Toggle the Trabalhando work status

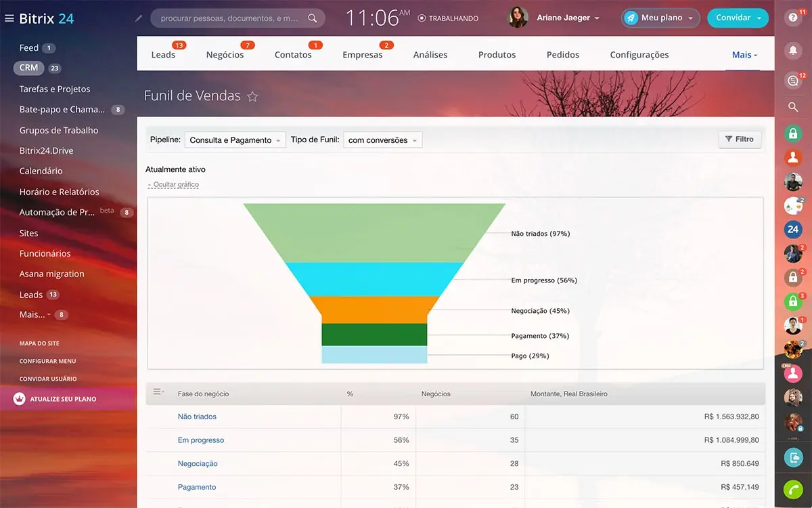[x=448, y=18]
